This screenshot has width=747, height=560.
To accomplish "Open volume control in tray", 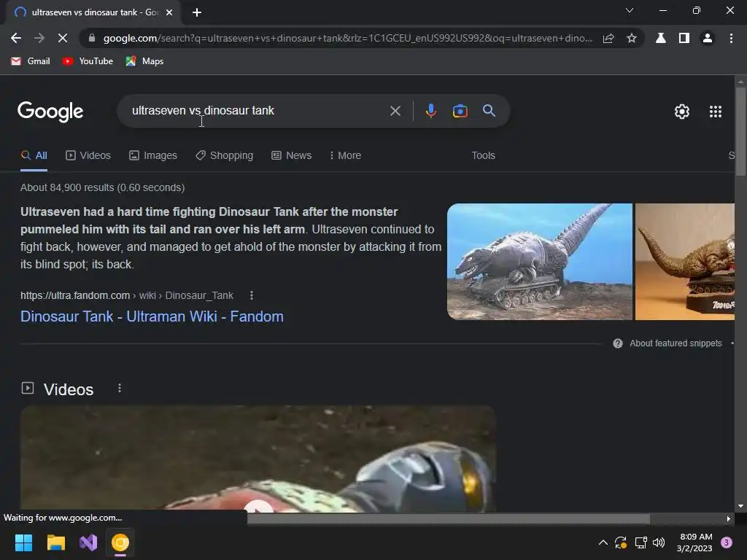I will pos(659,542).
